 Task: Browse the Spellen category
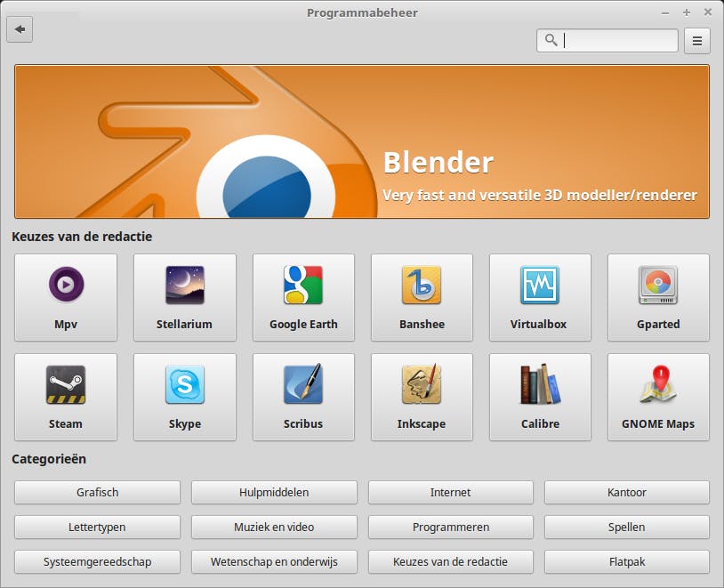[x=627, y=527]
